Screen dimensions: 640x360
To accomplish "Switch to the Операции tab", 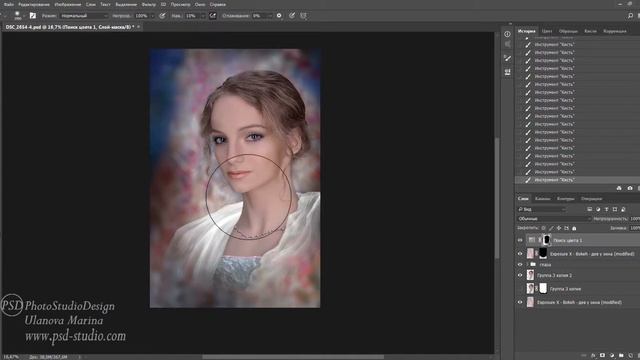I will [x=591, y=199].
